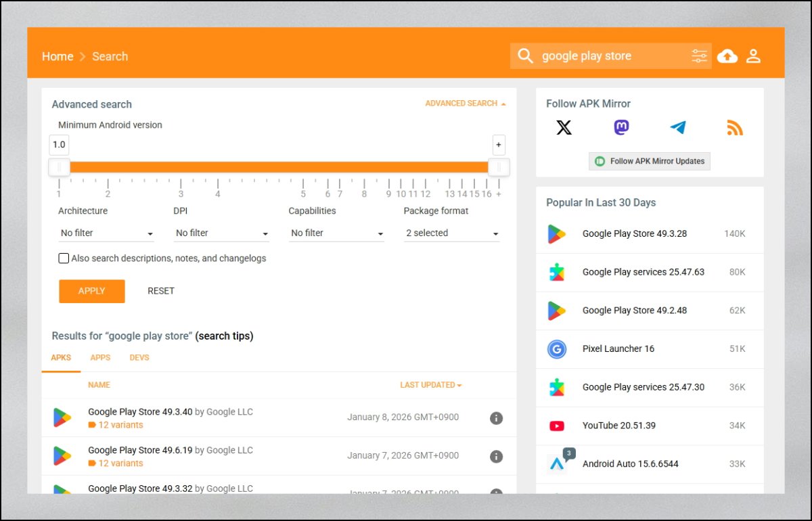Show info for Play Store 49.6.19
The image size is (812, 521).
click(x=496, y=457)
